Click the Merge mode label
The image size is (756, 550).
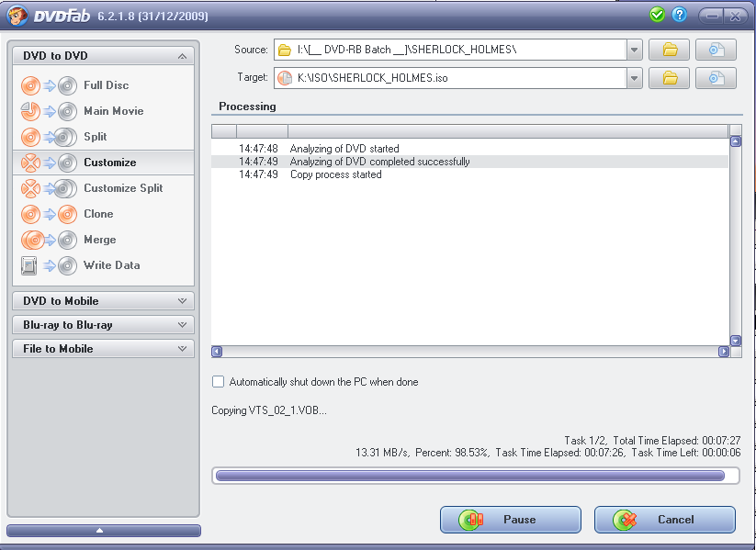point(100,240)
